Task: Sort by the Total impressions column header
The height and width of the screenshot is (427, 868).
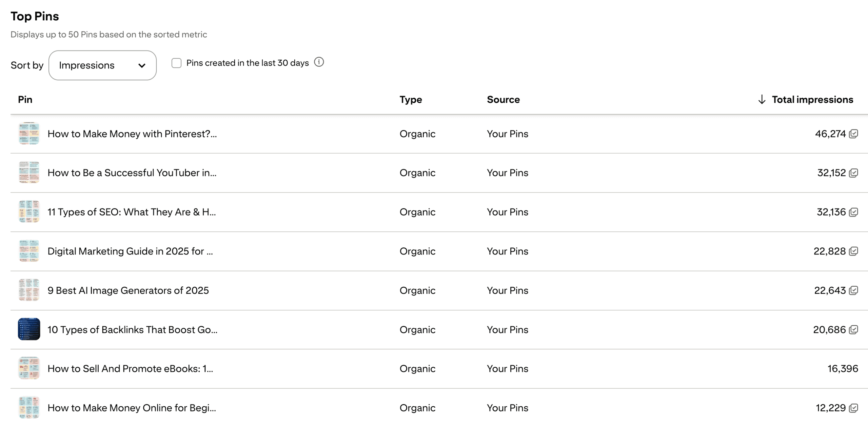Action: [x=812, y=100]
